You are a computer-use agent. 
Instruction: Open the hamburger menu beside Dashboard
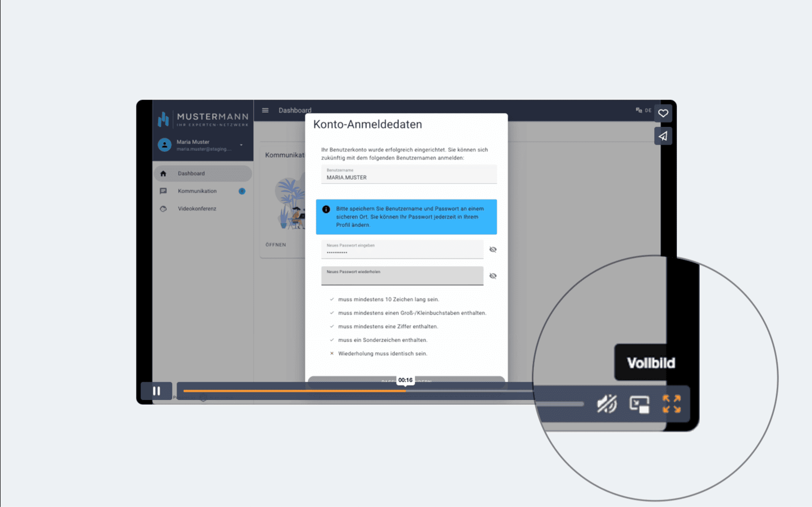pyautogui.click(x=265, y=110)
